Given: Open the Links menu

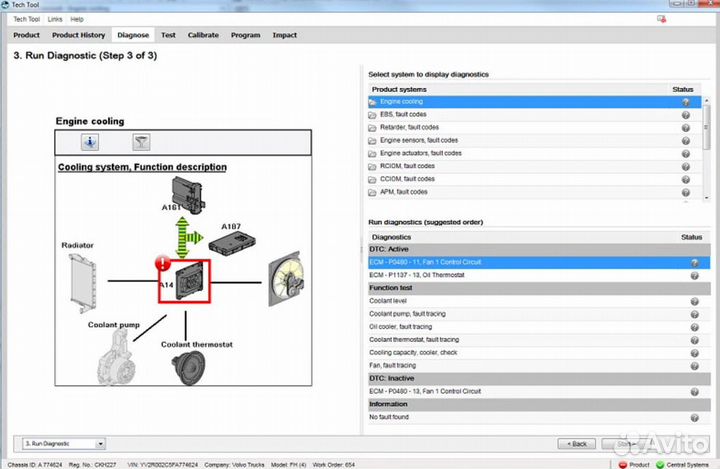Looking at the screenshot, I should click(54, 19).
